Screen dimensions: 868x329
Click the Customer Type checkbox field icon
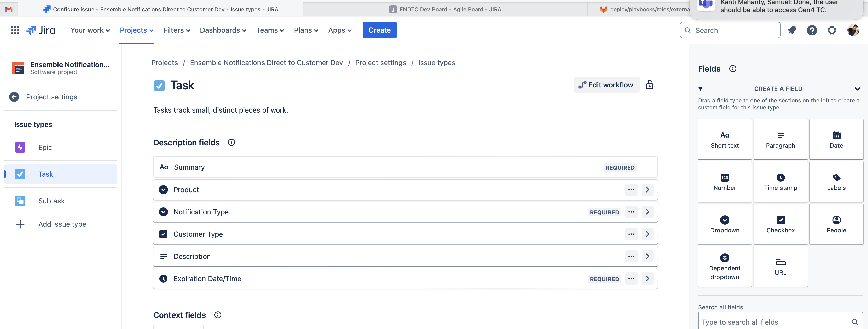pos(163,234)
